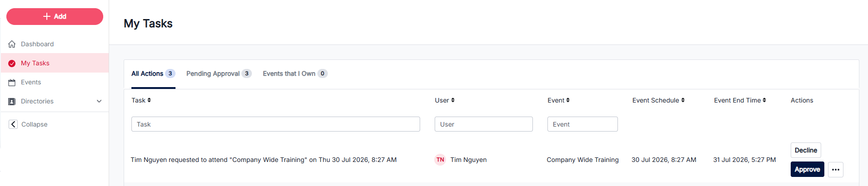This screenshot has width=868, height=186.
Task: Select the All Actions tab
Action: pos(153,73)
